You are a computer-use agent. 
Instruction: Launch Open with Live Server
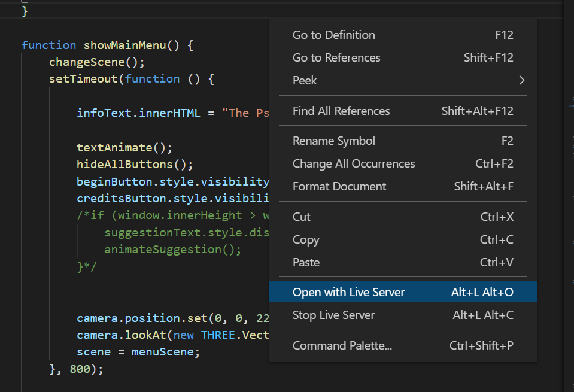403,292
